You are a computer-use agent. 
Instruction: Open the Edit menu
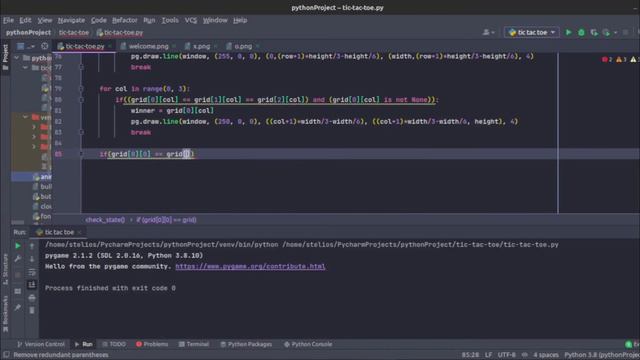pos(25,20)
